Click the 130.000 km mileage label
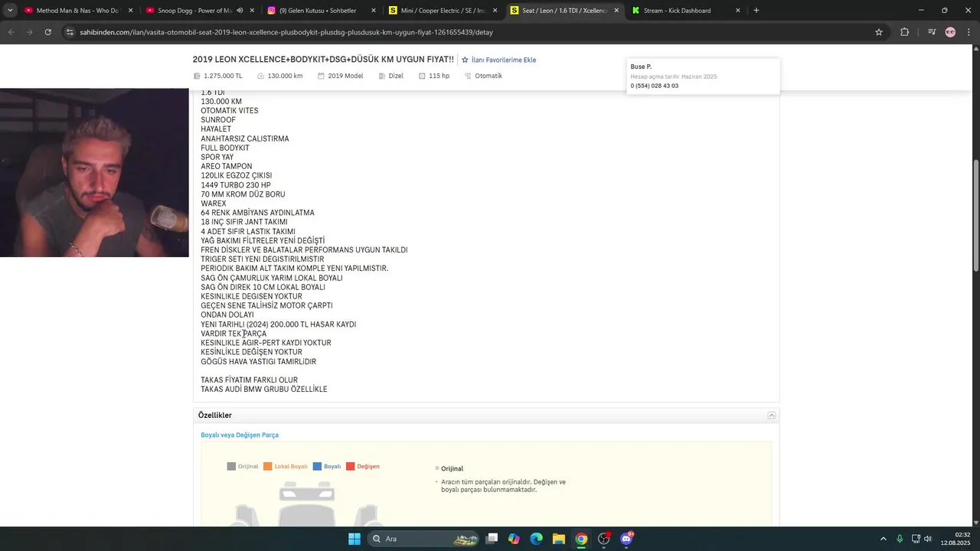Image resolution: width=980 pixels, height=551 pixels. pyautogui.click(x=285, y=76)
